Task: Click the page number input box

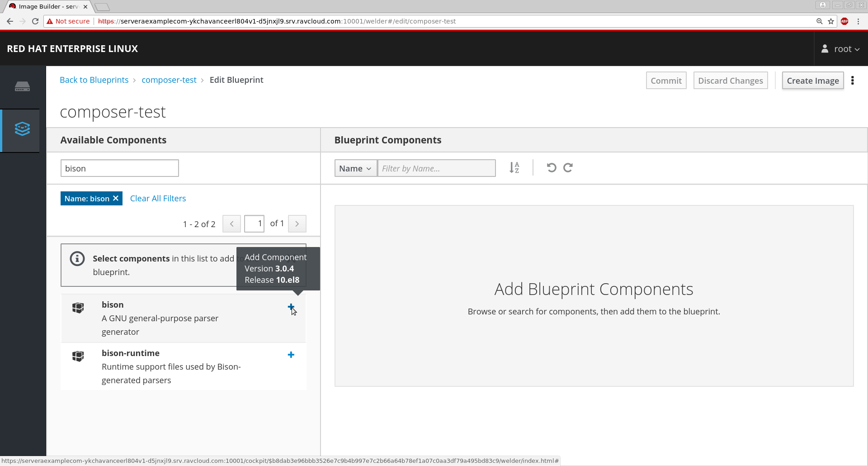Action: pos(254,223)
